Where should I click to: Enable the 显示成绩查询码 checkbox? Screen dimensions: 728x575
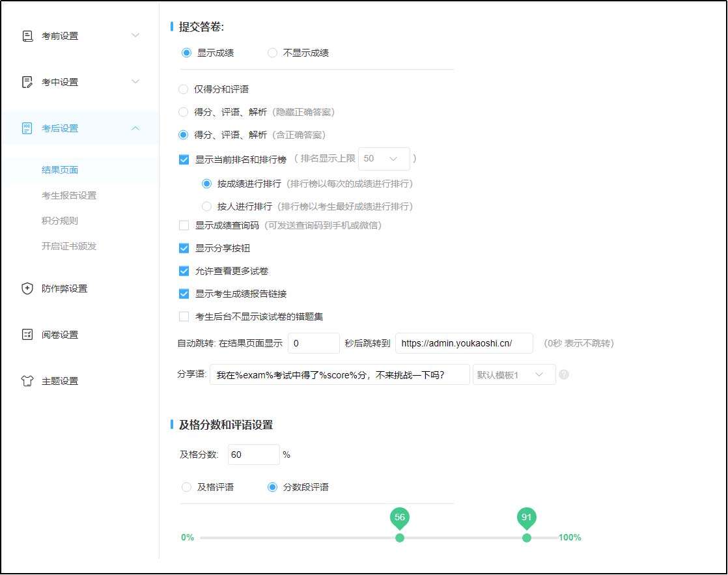pos(183,225)
